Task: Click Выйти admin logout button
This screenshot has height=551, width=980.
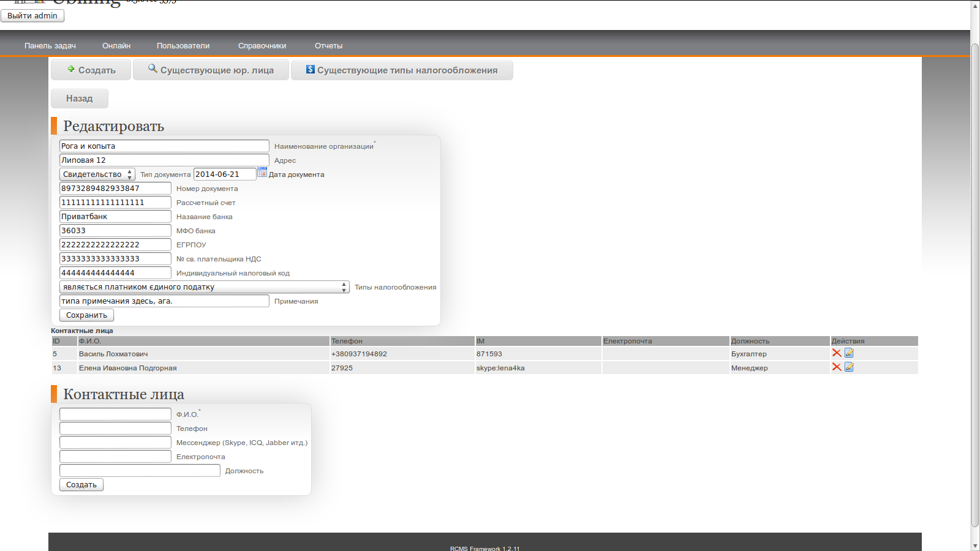Action: click(32, 16)
